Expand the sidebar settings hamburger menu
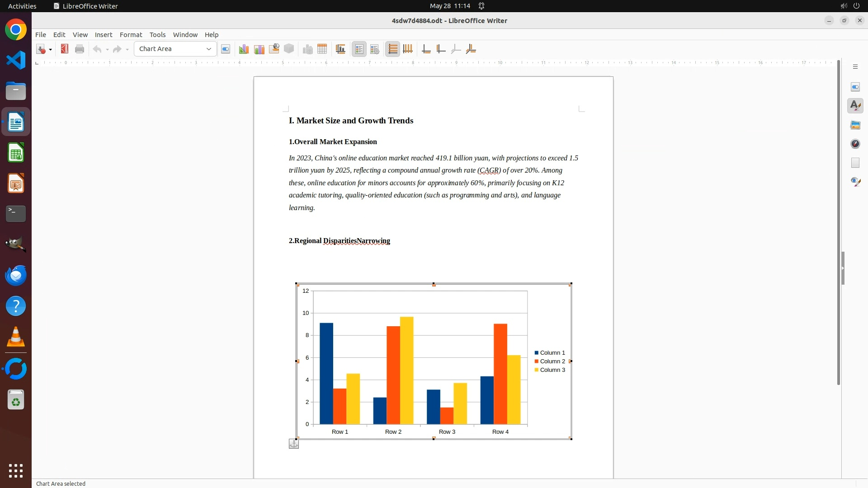 click(x=855, y=67)
